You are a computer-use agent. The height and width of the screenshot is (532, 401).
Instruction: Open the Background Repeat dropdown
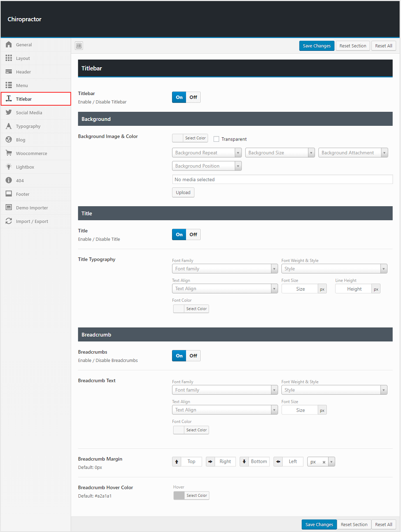point(207,153)
